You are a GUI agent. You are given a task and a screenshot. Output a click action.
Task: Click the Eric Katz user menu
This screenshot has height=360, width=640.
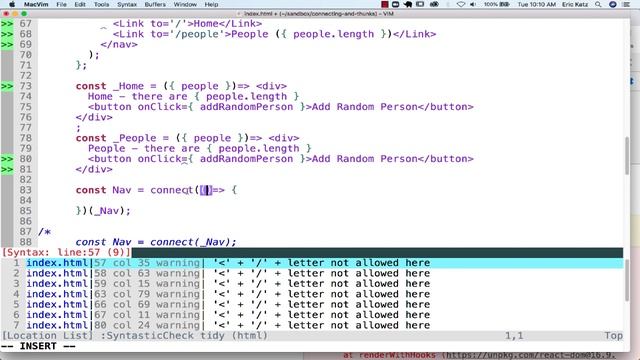pyautogui.click(x=575, y=4)
